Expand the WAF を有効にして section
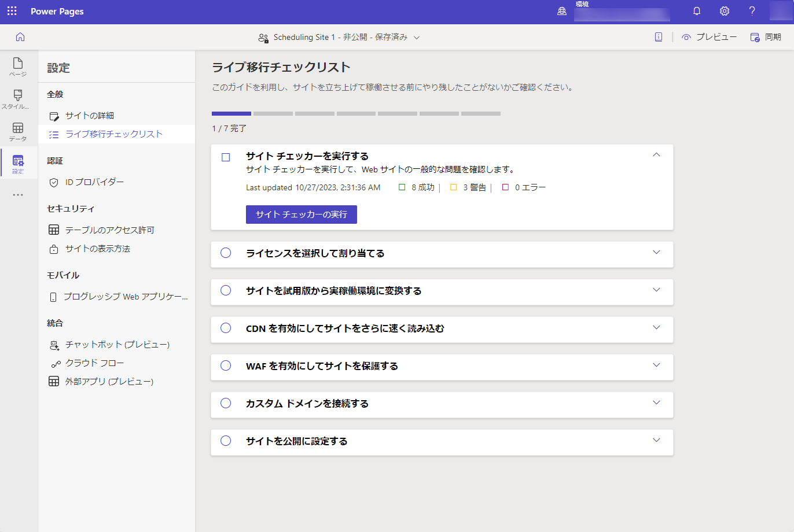Screen dimensions: 794x532 click(656, 365)
